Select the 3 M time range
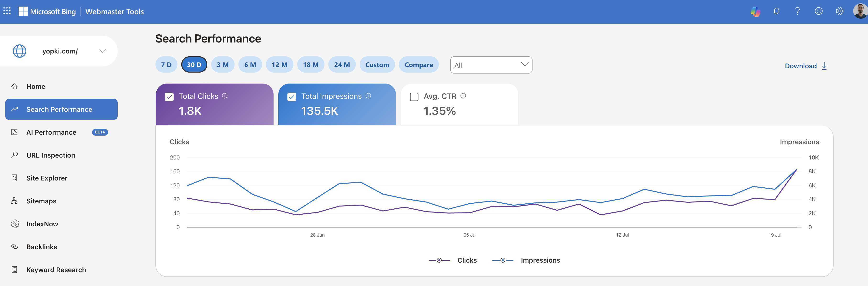This screenshot has height=286, width=868. [222, 65]
